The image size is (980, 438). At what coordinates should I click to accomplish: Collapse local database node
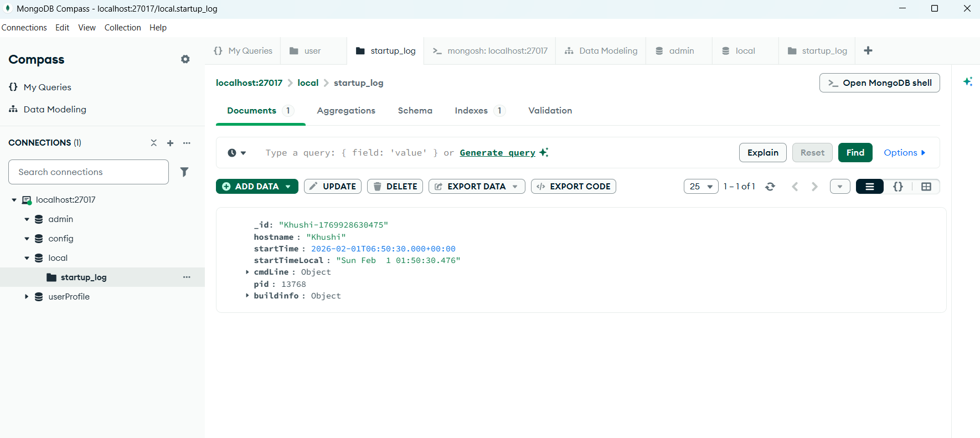(x=27, y=258)
